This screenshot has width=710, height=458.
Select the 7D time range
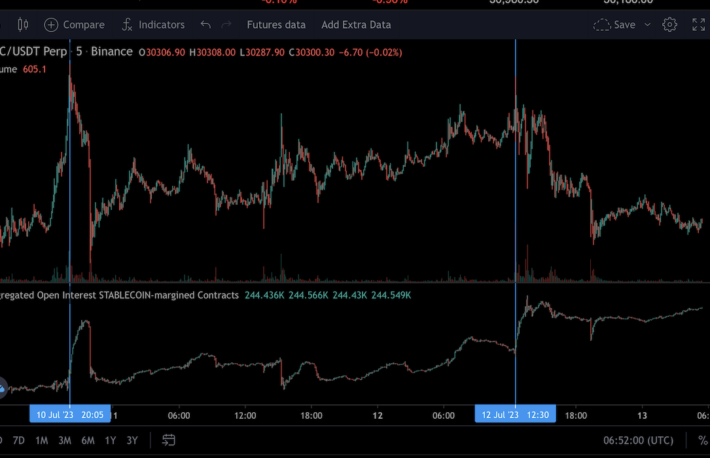(19, 440)
